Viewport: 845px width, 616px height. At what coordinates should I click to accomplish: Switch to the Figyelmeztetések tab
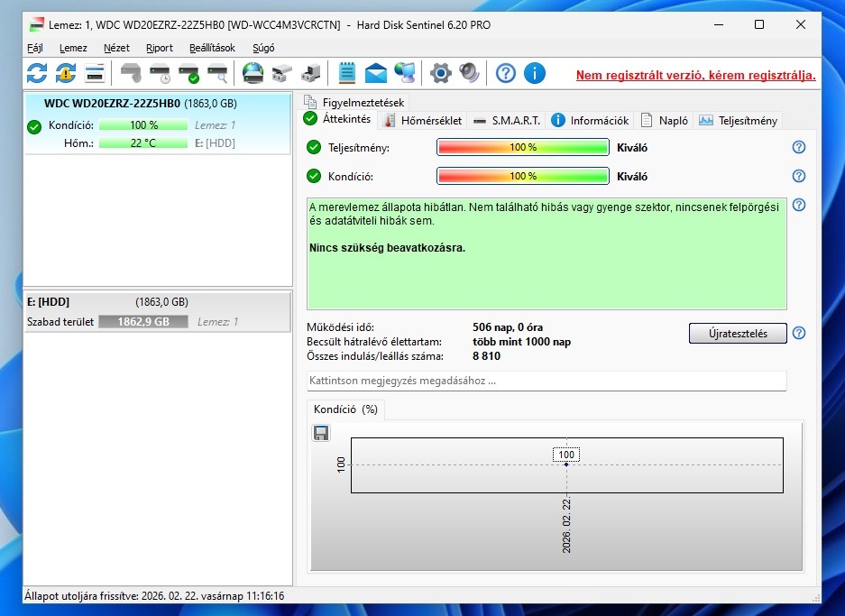[x=354, y=103]
